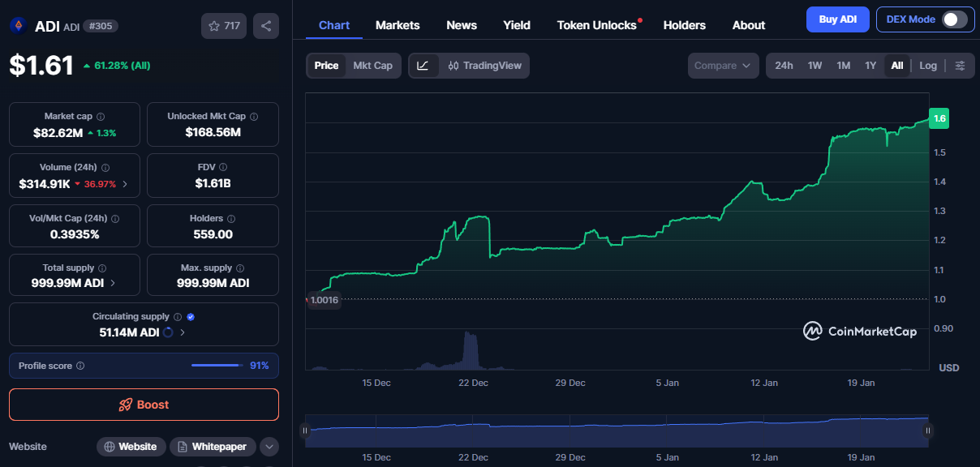Show Market cap info tooltip icon

click(101, 117)
